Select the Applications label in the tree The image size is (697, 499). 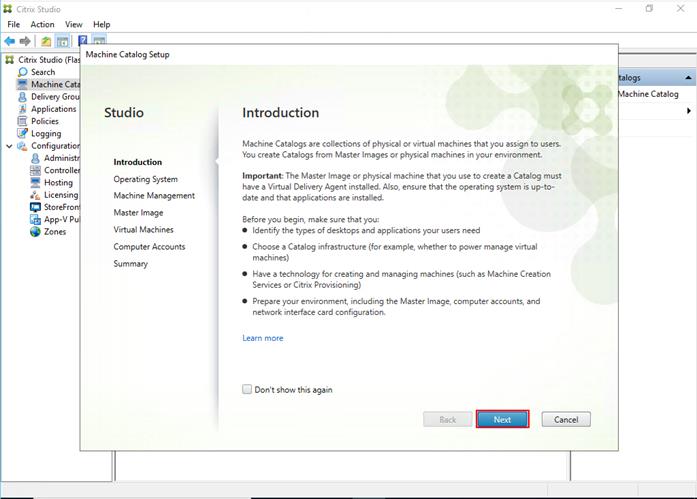pos(54,109)
